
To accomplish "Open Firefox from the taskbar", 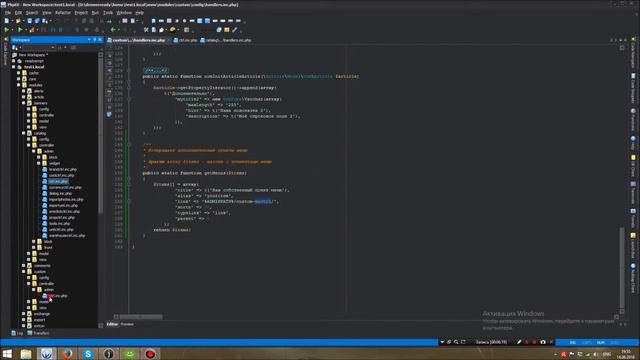I will tap(67, 354).
